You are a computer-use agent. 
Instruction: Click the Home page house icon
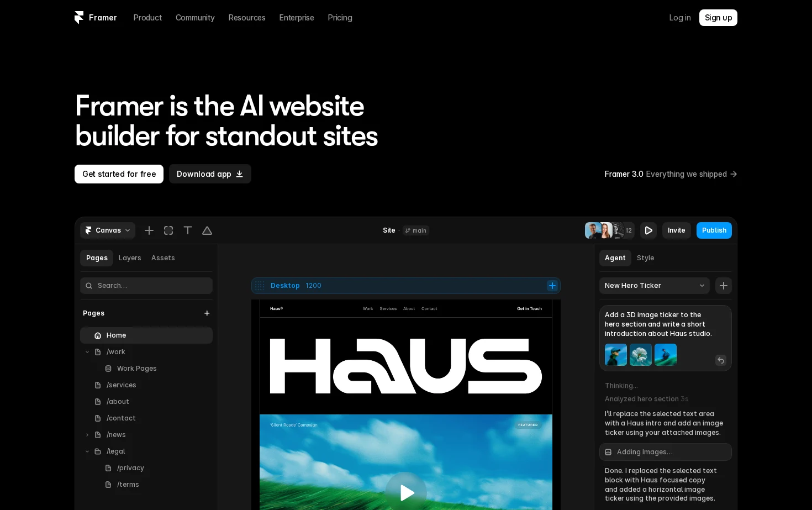pos(98,335)
